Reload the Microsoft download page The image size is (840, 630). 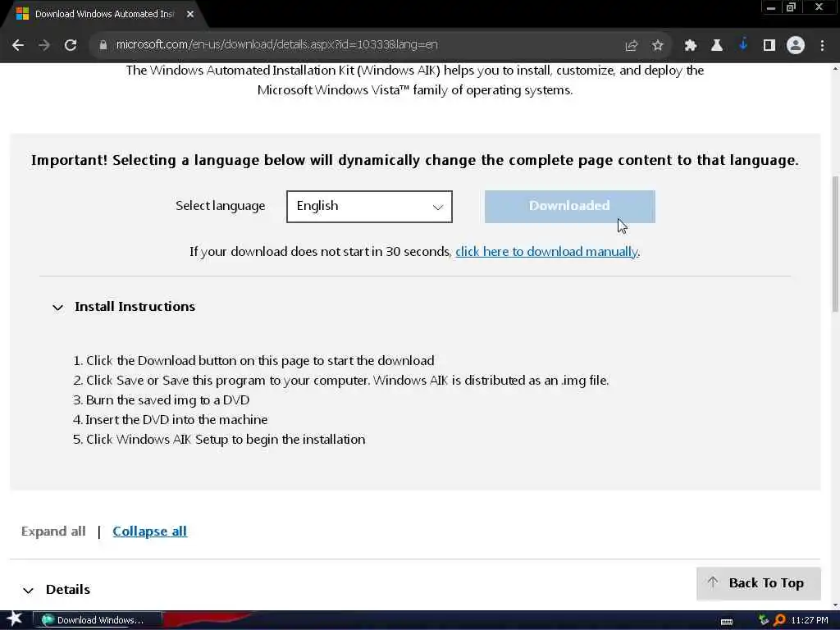71,45
